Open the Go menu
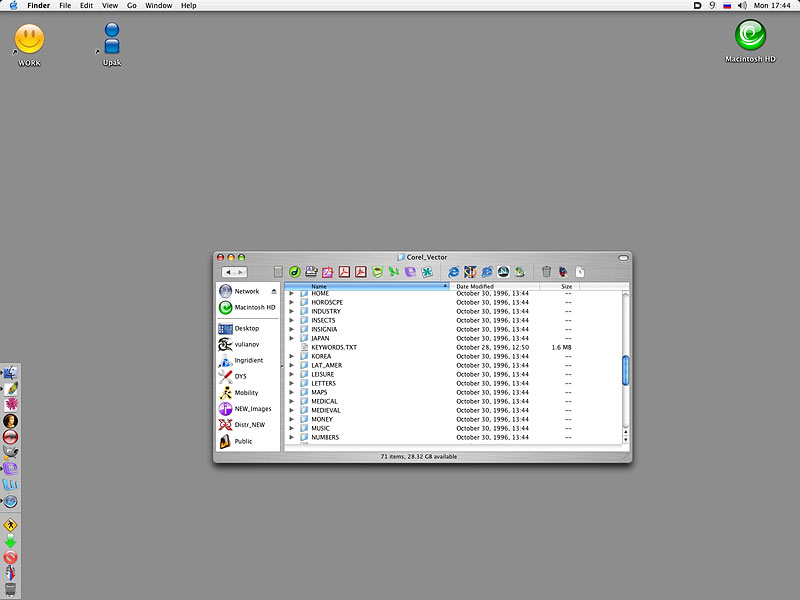Image resolution: width=800 pixels, height=600 pixels. [x=132, y=6]
